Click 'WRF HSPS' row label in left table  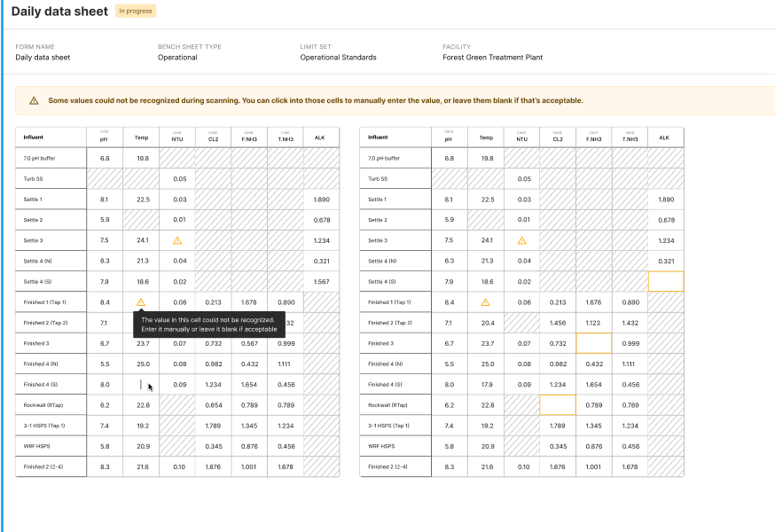pos(35,446)
